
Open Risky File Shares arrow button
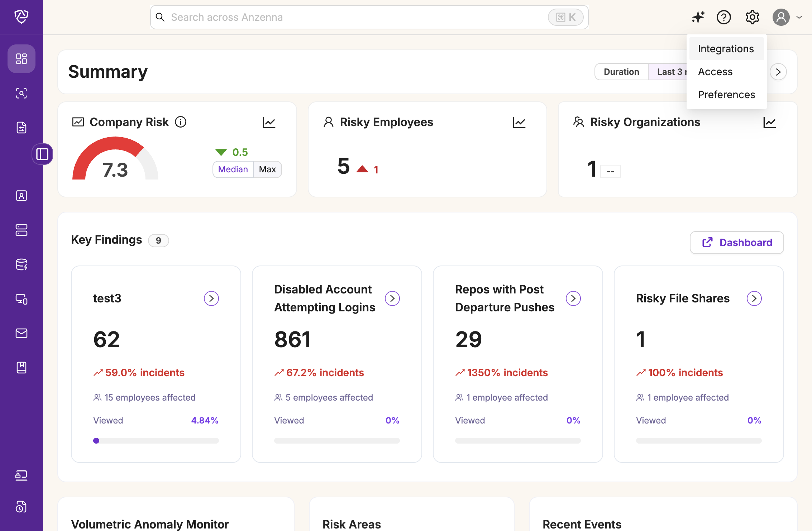pyautogui.click(x=754, y=298)
